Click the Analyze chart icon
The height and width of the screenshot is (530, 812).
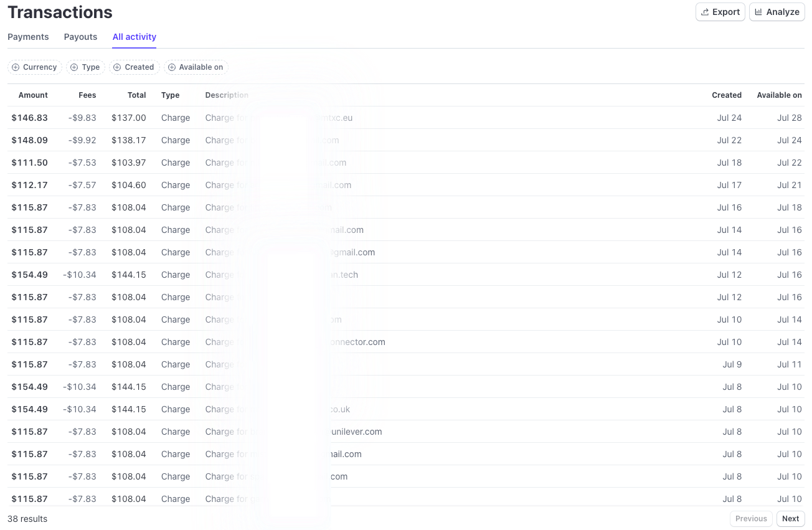tap(759, 12)
